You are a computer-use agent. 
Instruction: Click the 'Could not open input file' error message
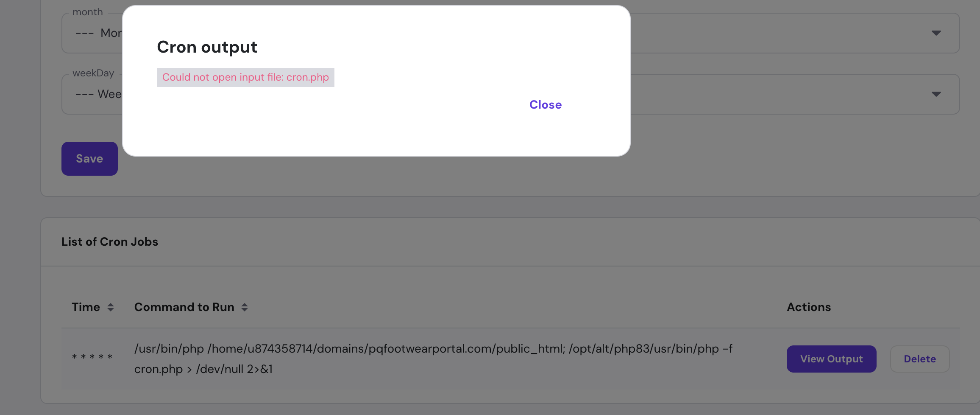coord(245,77)
